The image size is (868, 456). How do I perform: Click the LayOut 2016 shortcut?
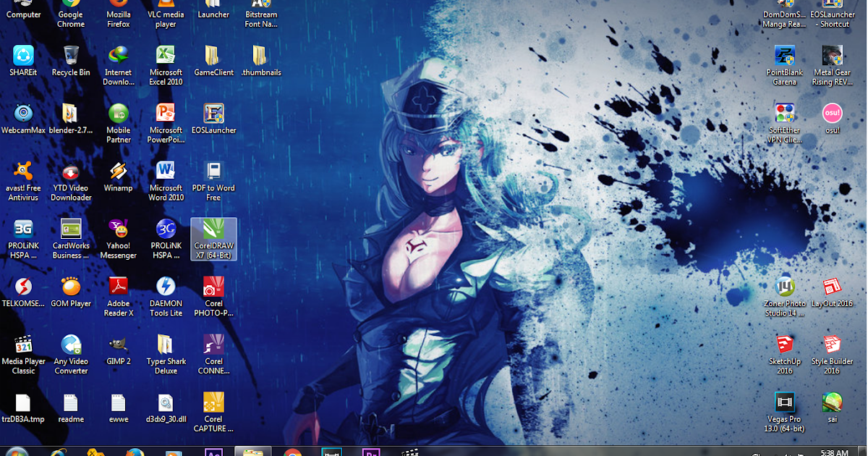pyautogui.click(x=833, y=292)
